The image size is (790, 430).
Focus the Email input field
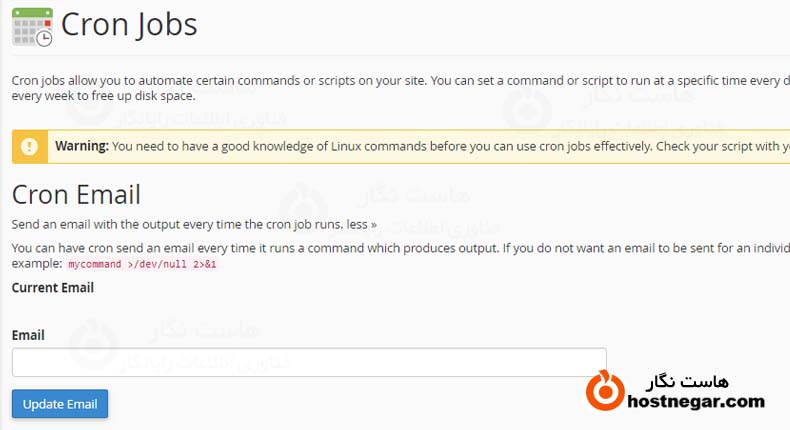309,362
